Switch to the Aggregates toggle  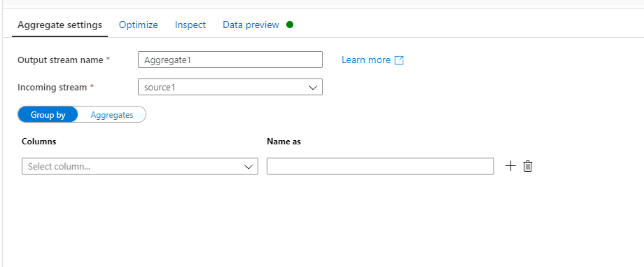tap(112, 115)
